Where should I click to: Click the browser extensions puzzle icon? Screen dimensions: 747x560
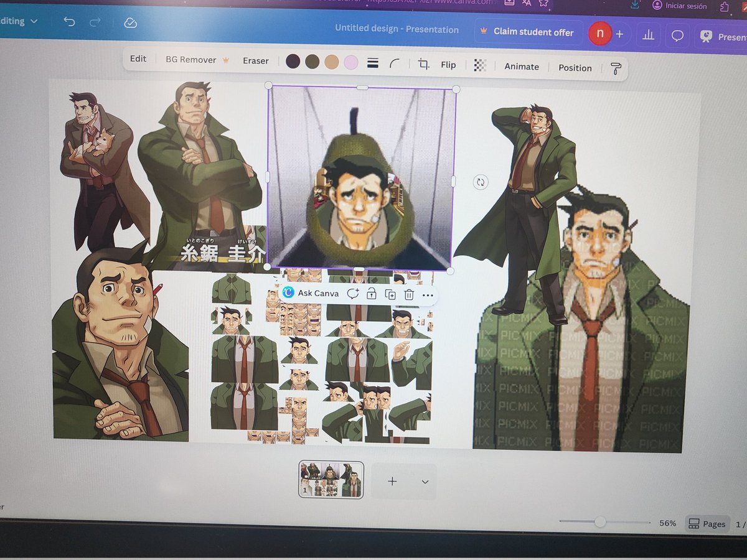(x=724, y=6)
